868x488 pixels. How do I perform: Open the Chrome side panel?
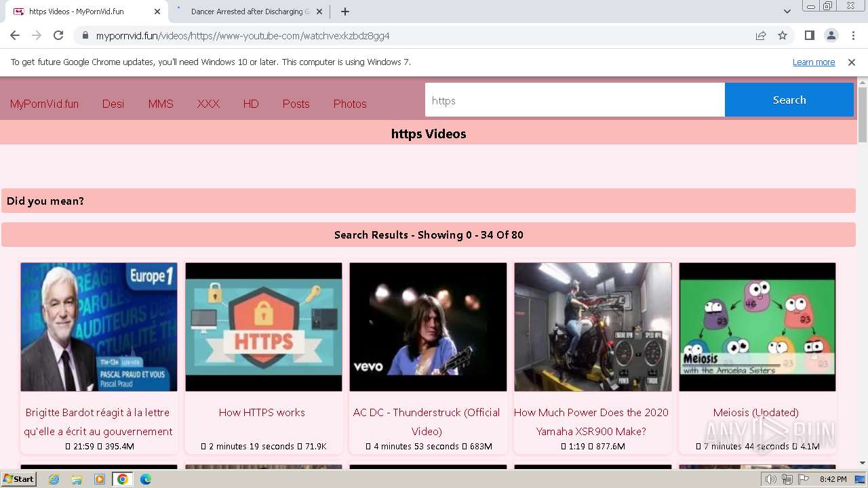point(809,35)
